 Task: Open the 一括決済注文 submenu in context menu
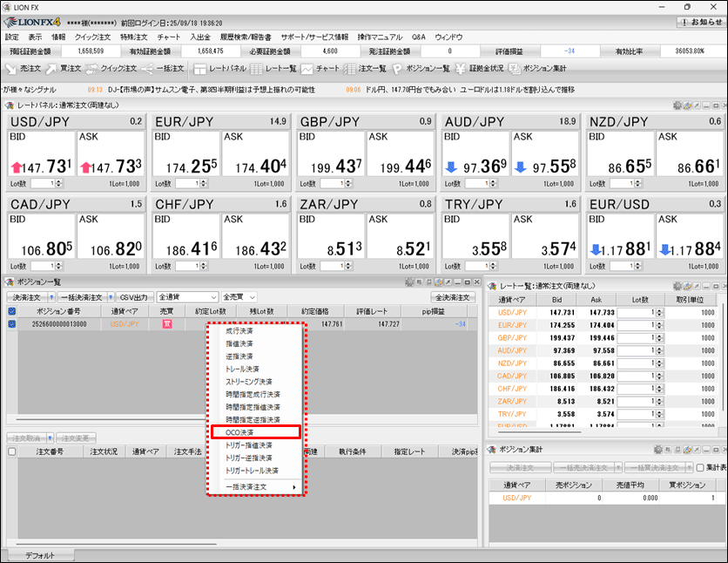[x=254, y=486]
